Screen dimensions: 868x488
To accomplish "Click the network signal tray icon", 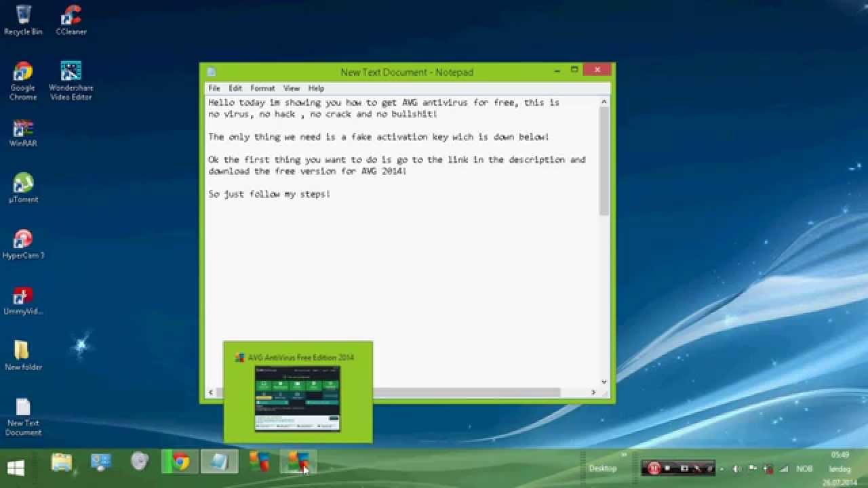I will (x=785, y=468).
